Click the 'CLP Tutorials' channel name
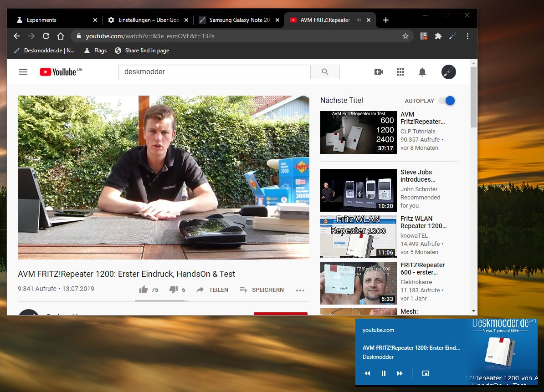The image size is (544, 392). pyautogui.click(x=418, y=132)
